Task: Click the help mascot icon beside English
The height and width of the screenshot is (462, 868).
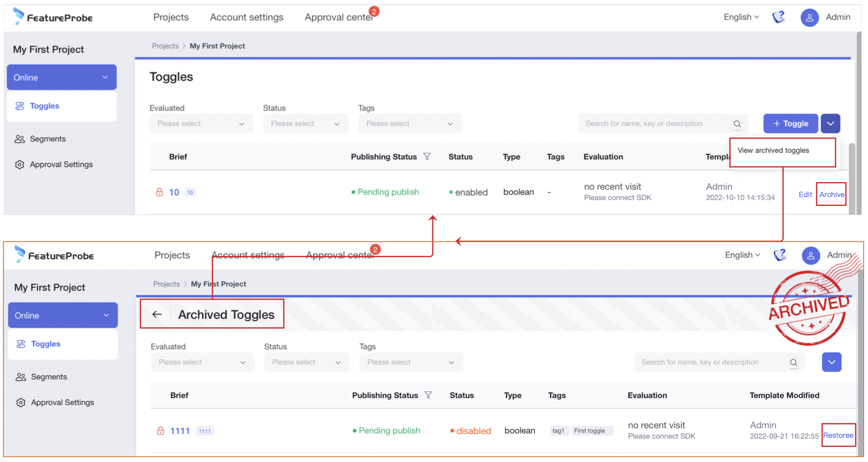Action: tap(778, 17)
